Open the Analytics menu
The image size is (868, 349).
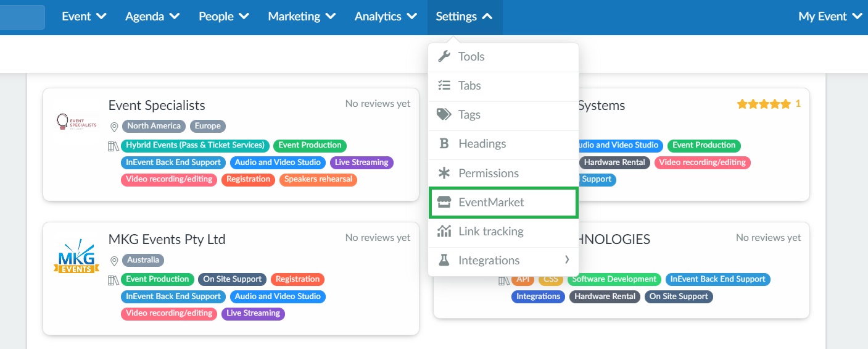coord(386,17)
